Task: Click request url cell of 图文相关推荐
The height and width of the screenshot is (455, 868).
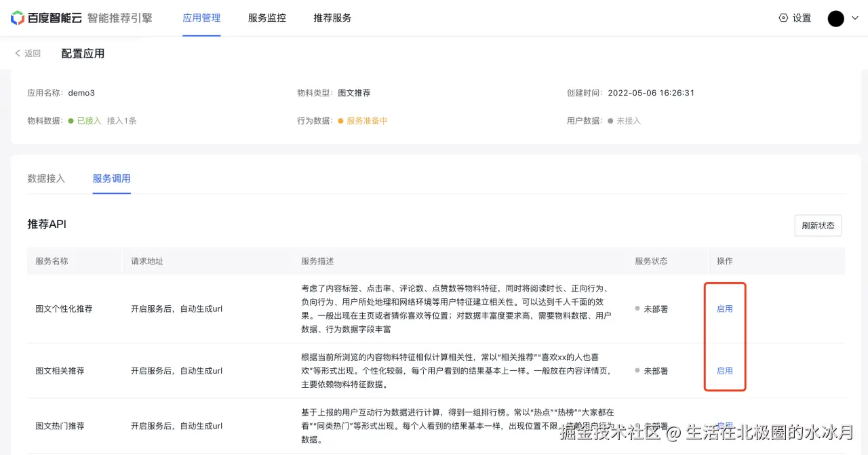Action: point(176,371)
